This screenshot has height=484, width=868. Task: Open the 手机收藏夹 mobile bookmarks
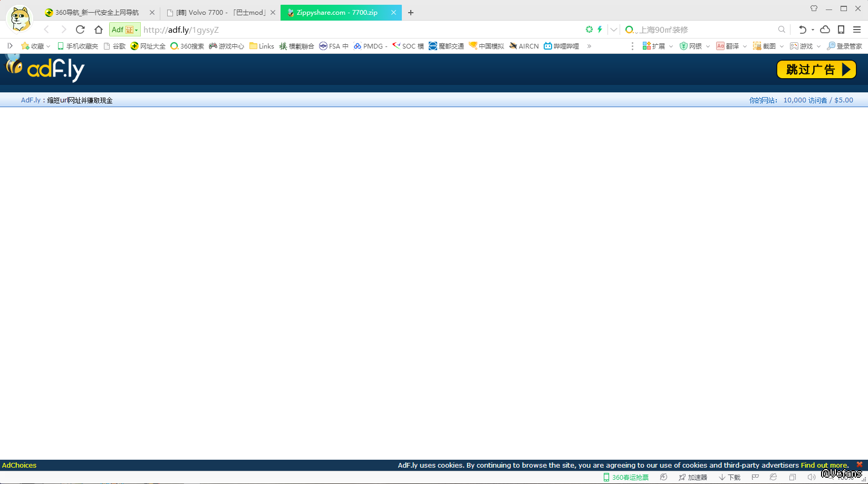(x=78, y=46)
